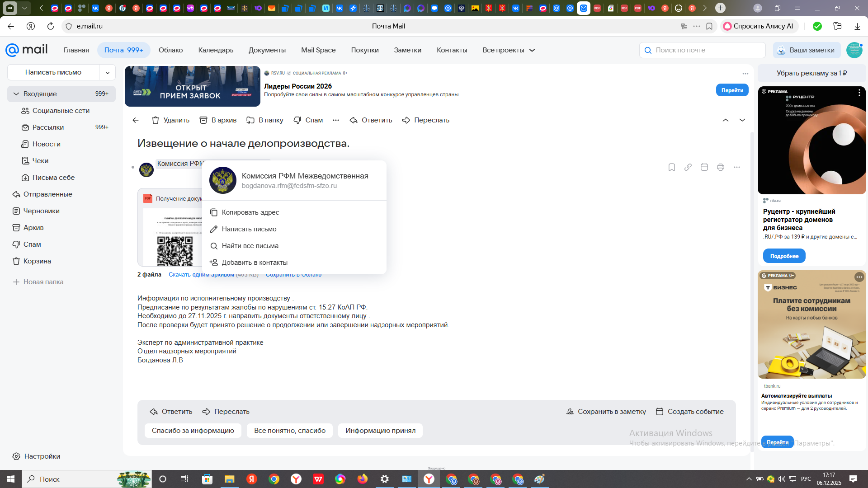
Task: Click the calendar icon in the email header
Action: 704,167
